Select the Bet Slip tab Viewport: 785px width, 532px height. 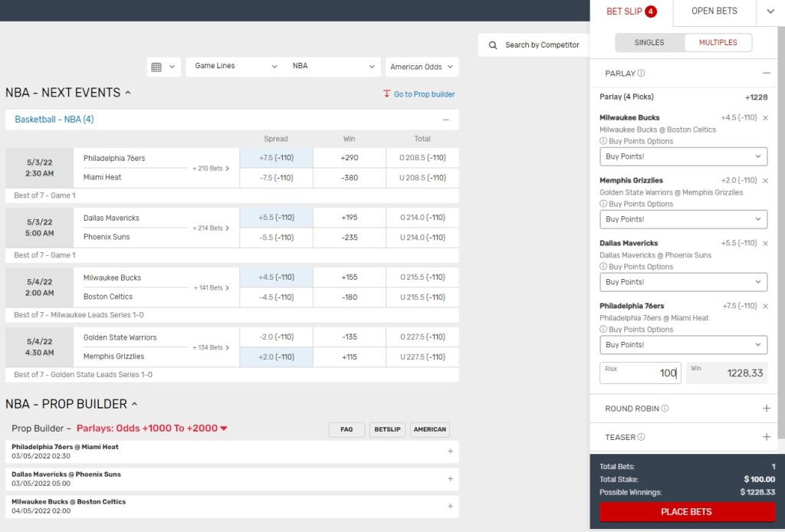point(631,11)
